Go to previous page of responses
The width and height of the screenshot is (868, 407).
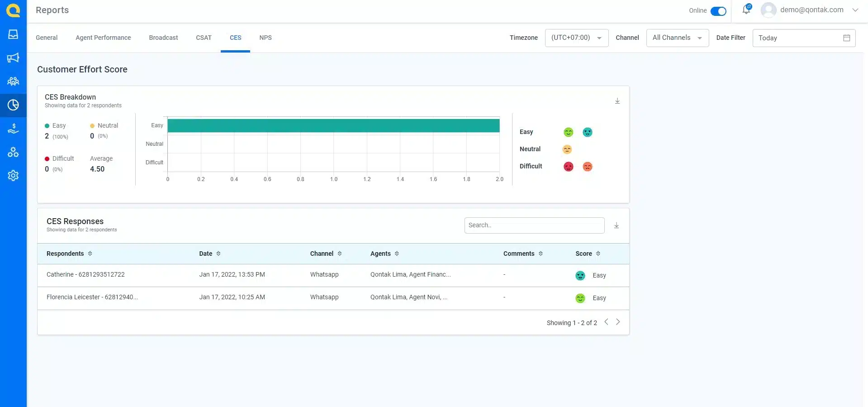(606, 322)
